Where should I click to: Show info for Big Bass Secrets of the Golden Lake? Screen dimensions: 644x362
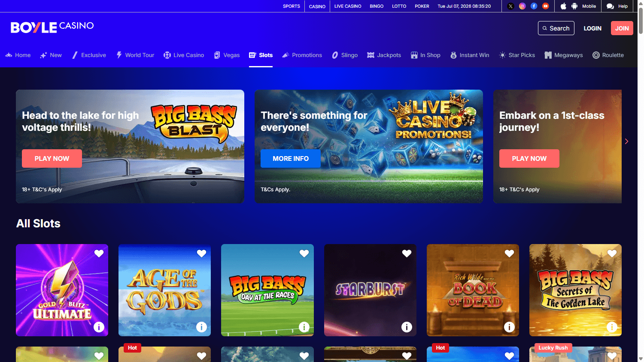tap(612, 327)
